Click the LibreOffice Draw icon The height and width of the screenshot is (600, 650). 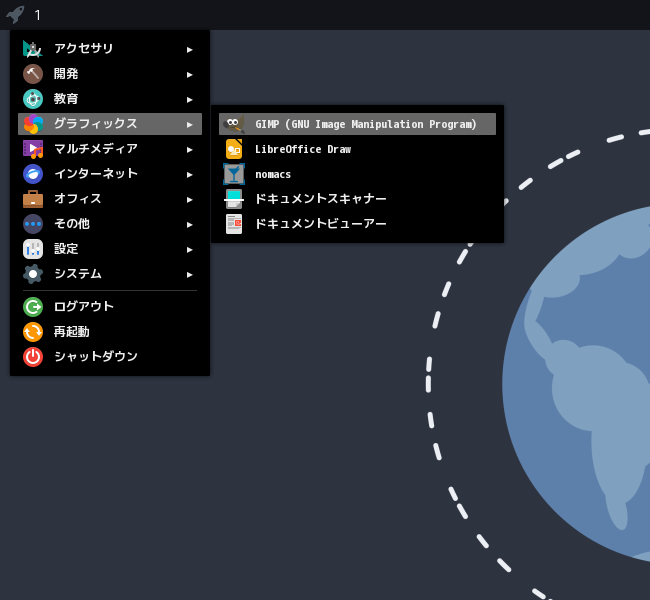click(234, 149)
